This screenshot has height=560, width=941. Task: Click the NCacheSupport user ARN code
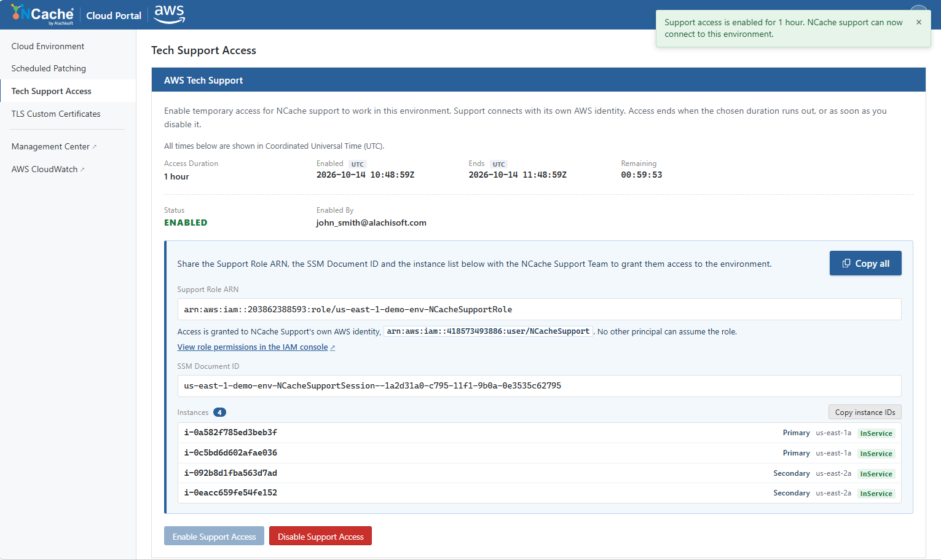(x=488, y=331)
